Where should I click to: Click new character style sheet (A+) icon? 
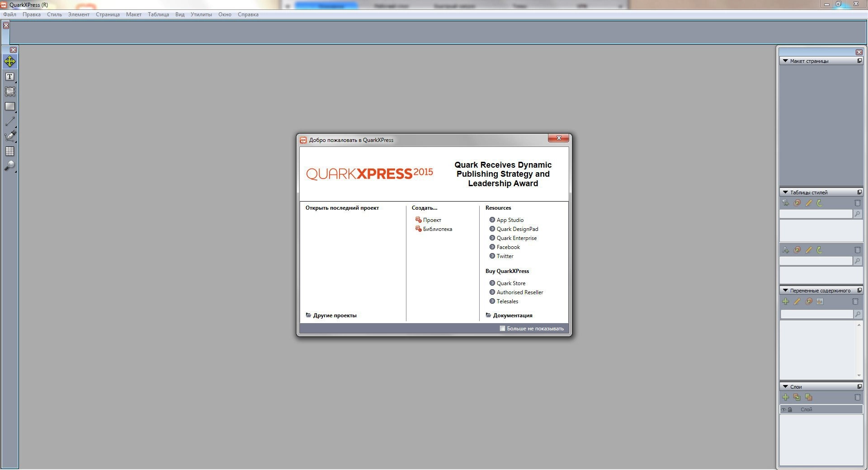(x=786, y=250)
